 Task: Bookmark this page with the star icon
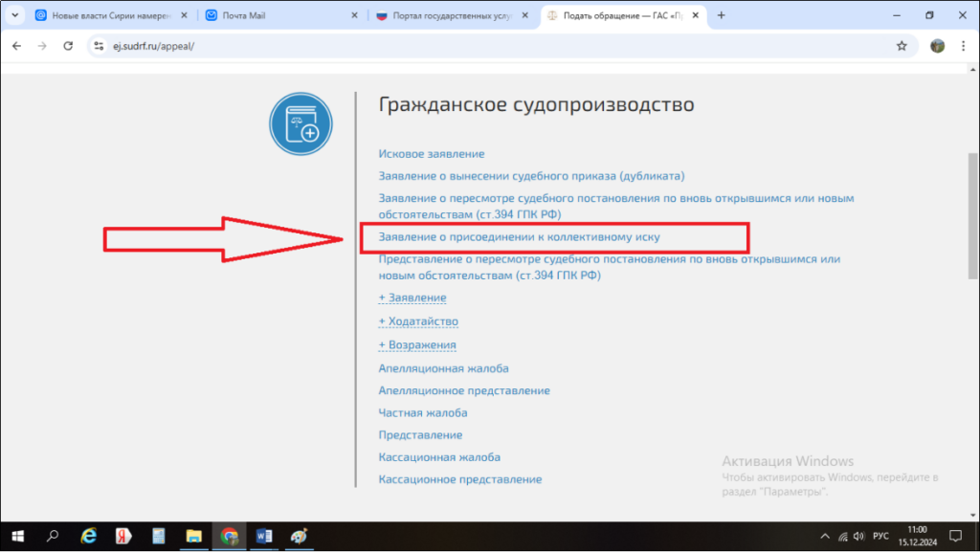tap(901, 46)
